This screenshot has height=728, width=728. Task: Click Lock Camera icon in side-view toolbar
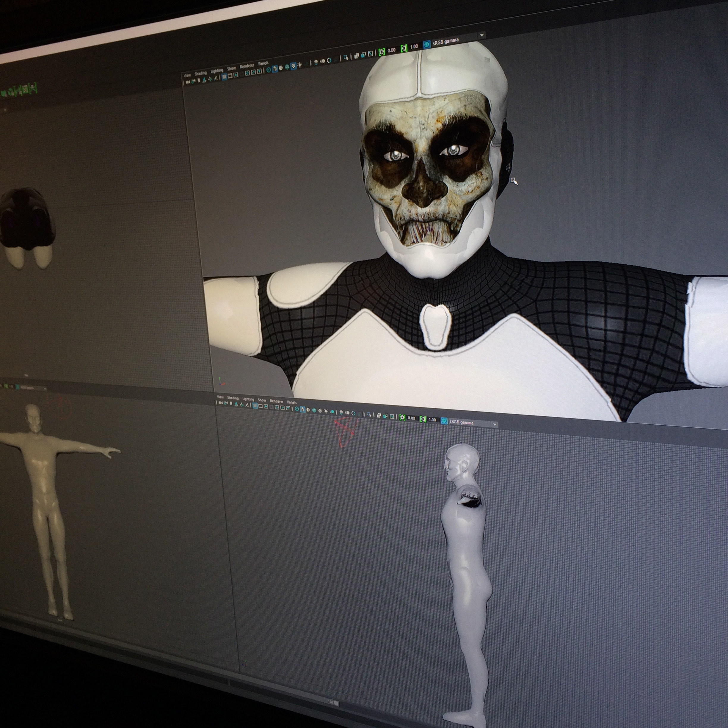pyautogui.click(x=226, y=404)
